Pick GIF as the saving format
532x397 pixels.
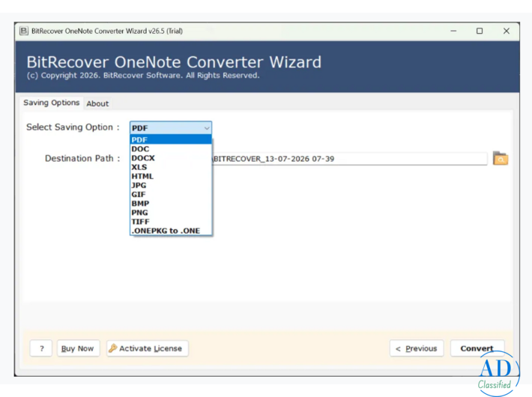tap(171, 195)
